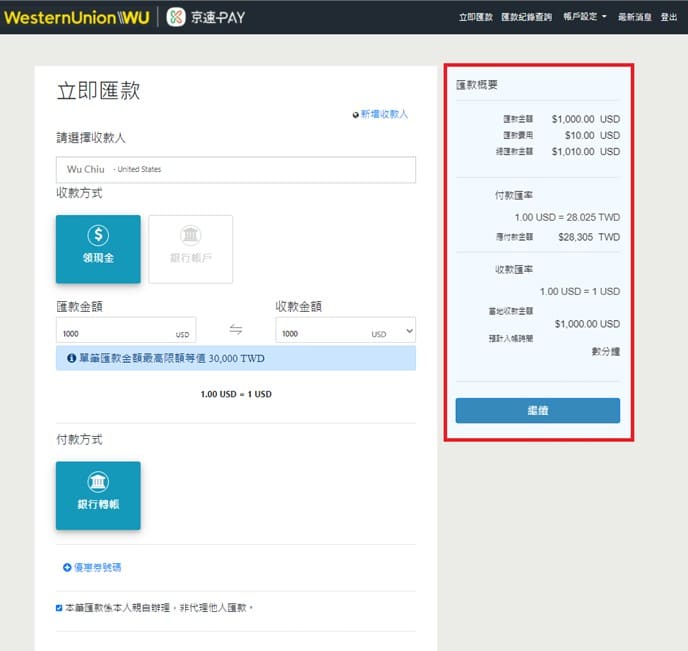Click 登出 to log out
688x651 pixels.
pyautogui.click(x=669, y=17)
